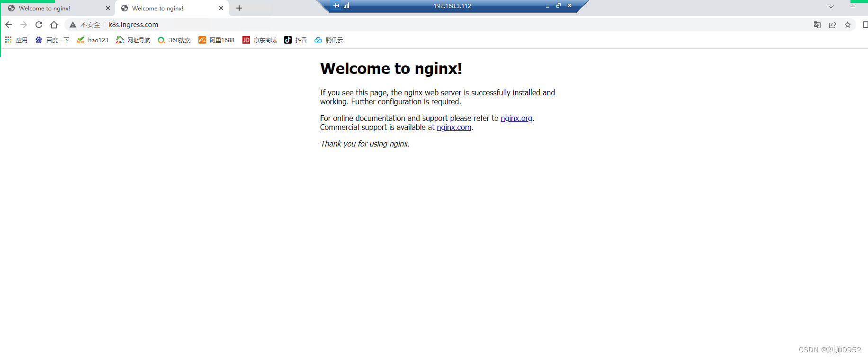This screenshot has height=358, width=868.
Task: Open a new browser tab
Action: tap(239, 8)
